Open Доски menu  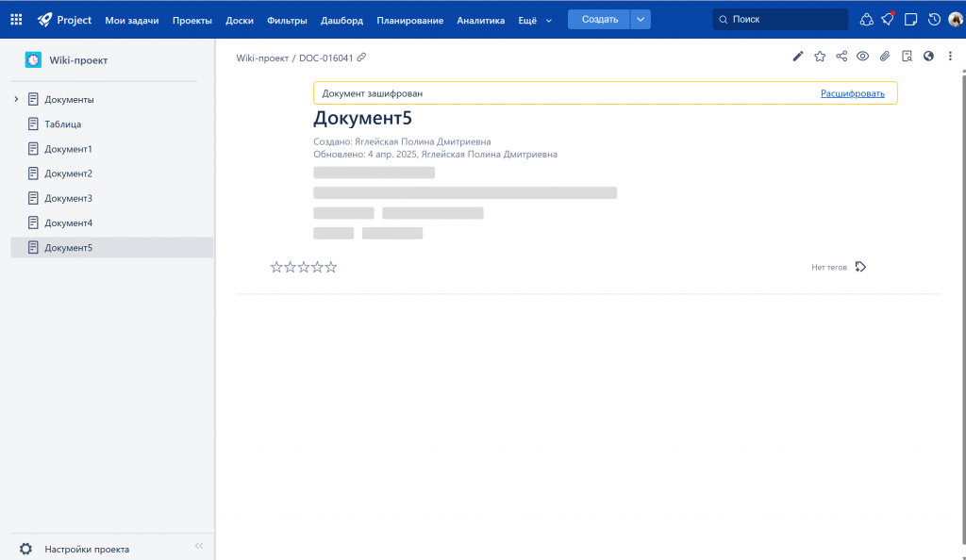239,21
